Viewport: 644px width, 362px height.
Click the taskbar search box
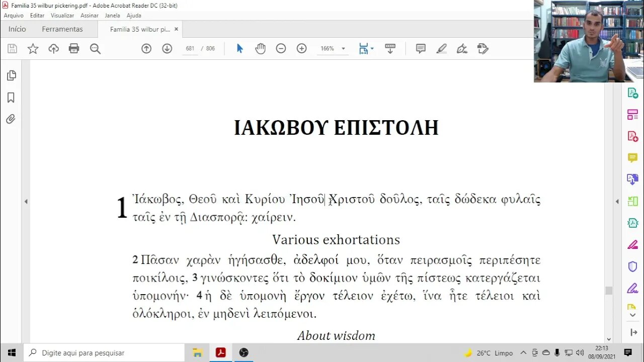104,353
